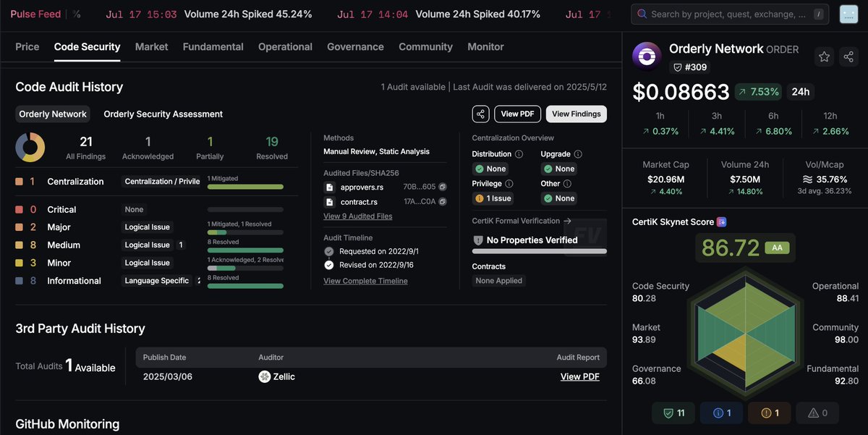This screenshot has height=435, width=868.
Task: Select the Orderly Network audit toggle
Action: 53,114
